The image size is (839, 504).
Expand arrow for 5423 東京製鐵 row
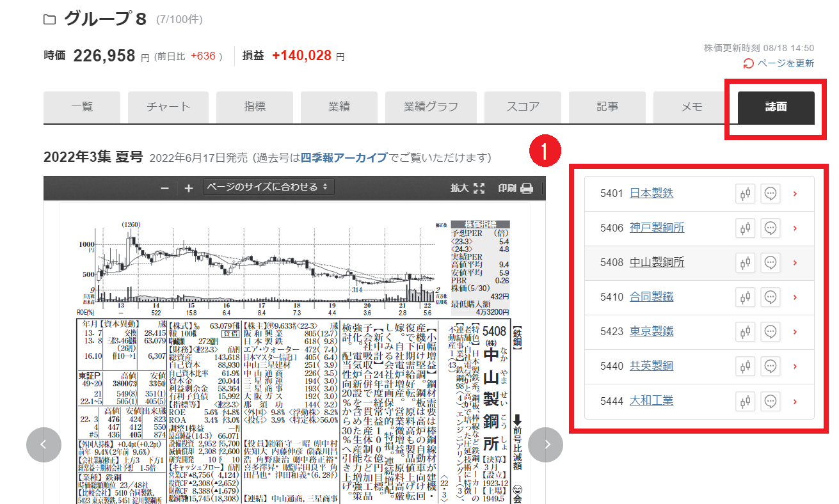pos(795,332)
